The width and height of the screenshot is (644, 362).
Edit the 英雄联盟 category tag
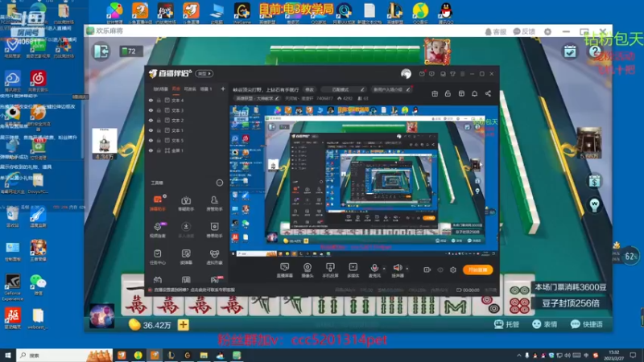pyautogui.click(x=257, y=98)
